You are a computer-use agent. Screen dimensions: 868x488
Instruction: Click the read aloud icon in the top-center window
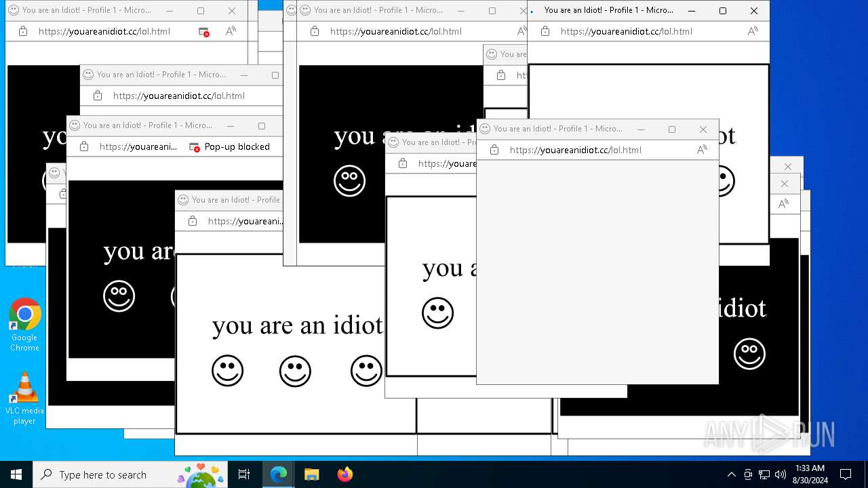pyautogui.click(x=521, y=31)
